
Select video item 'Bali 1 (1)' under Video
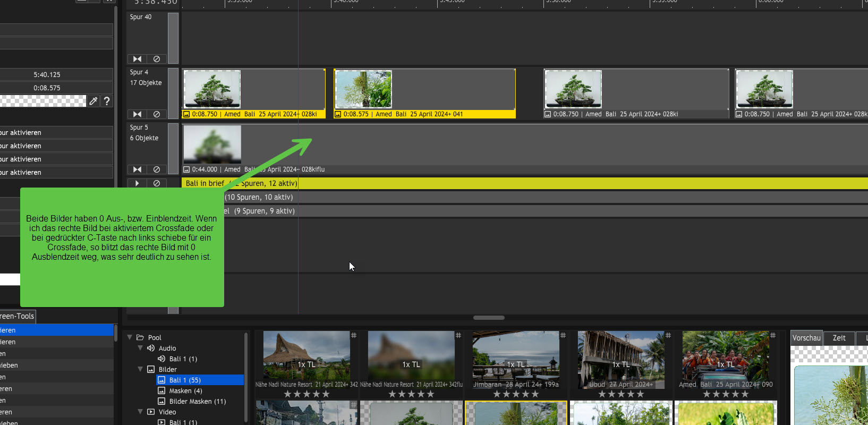click(183, 422)
